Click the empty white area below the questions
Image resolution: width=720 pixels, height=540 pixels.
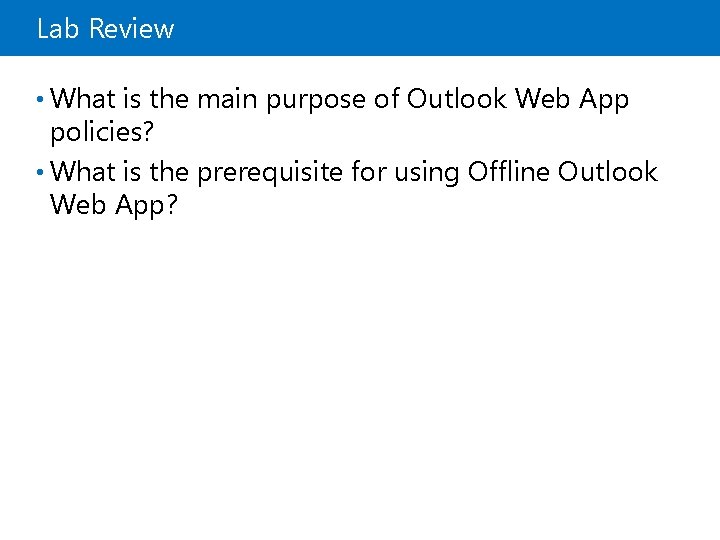[360, 367]
